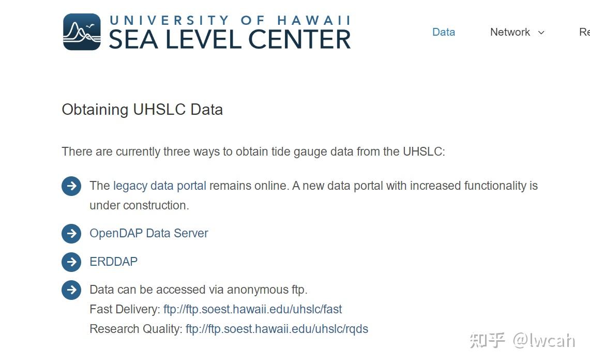
Task: Open the ERDDAP link
Action: tap(114, 261)
